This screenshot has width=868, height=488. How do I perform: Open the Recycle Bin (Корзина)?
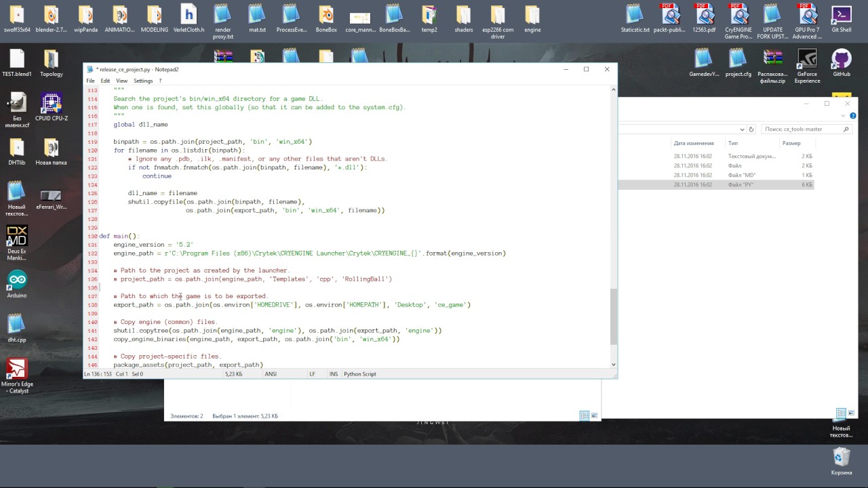click(842, 460)
